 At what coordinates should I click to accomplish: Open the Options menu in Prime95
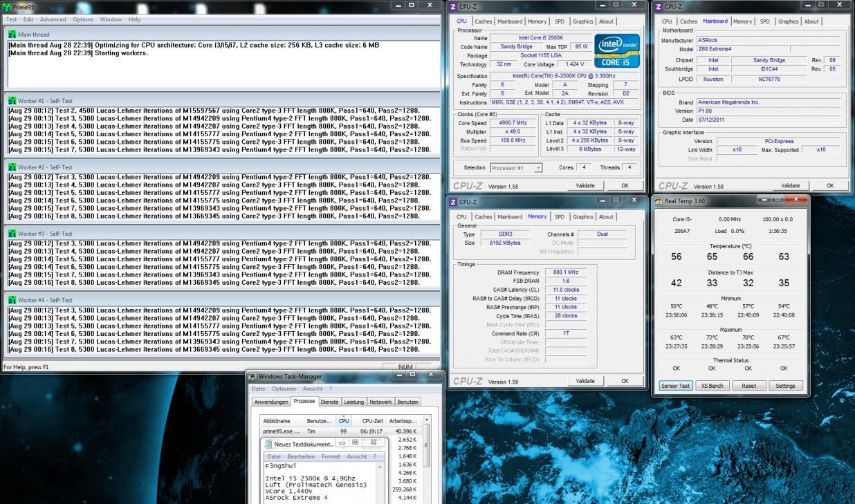[x=84, y=19]
